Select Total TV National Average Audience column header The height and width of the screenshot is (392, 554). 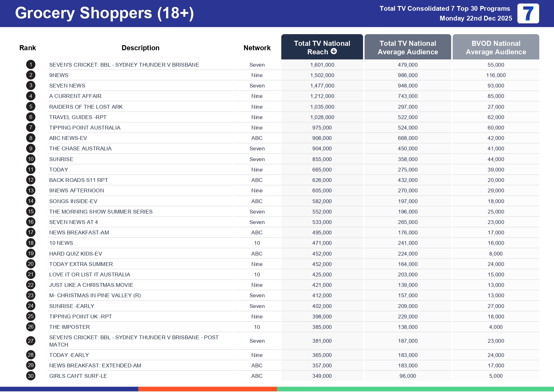407,47
